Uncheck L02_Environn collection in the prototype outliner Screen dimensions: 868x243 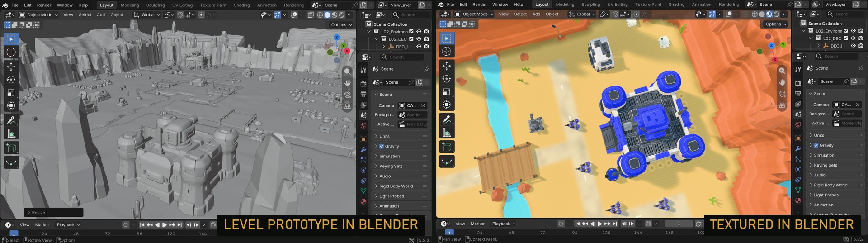(411, 32)
